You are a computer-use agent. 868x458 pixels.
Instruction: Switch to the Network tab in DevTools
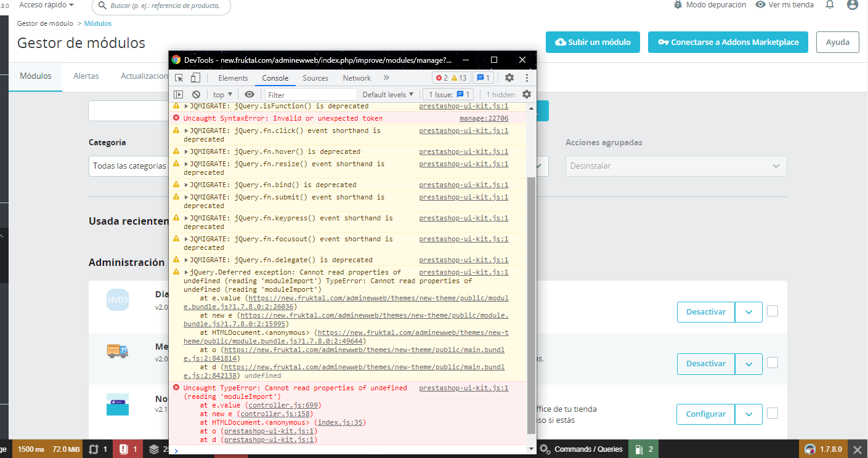coord(357,78)
